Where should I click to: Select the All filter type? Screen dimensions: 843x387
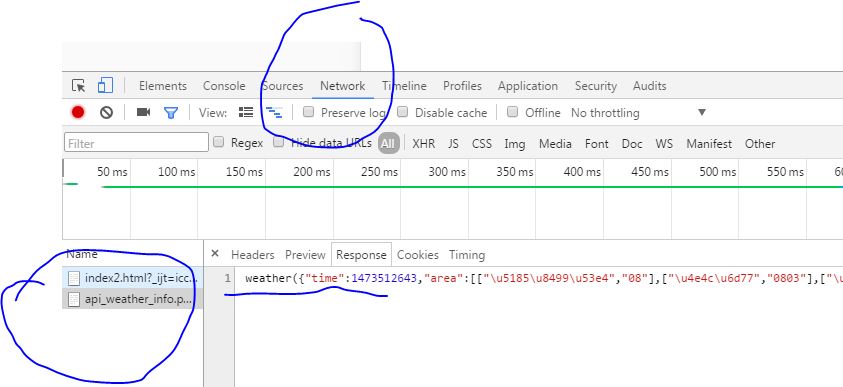pyautogui.click(x=388, y=144)
